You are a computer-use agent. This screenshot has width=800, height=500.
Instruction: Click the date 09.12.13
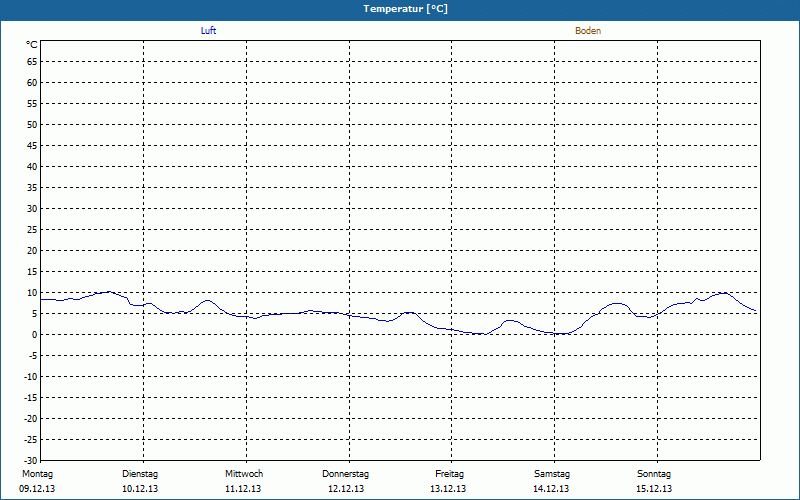point(37,489)
